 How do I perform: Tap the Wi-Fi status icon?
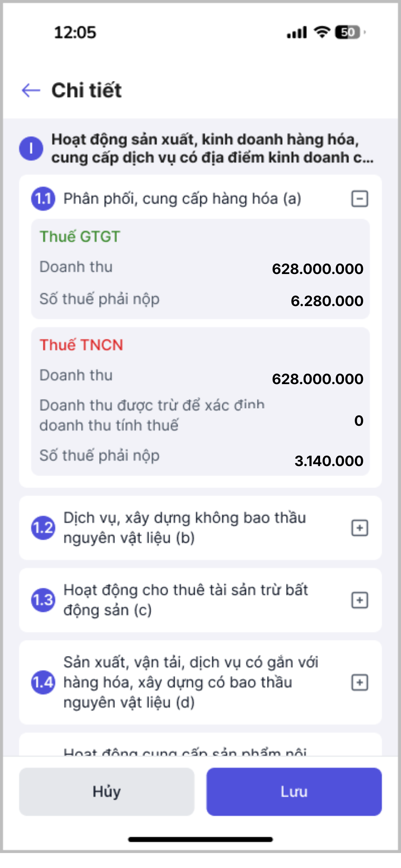(322, 32)
